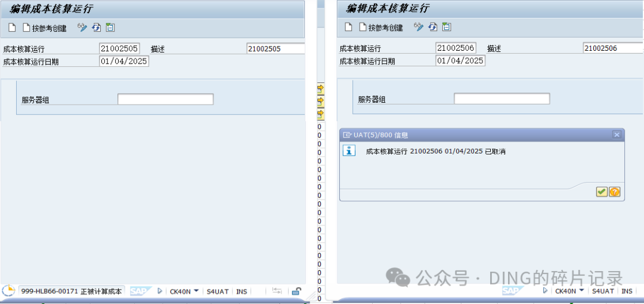Click display/change glasses-pencil icon in left window

[82, 27]
